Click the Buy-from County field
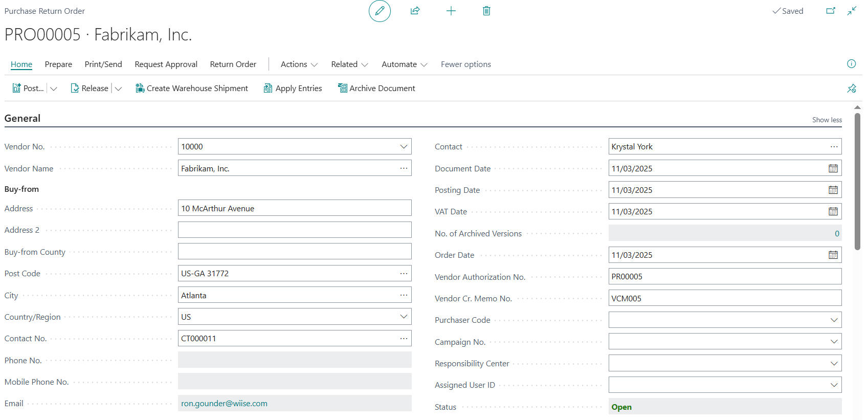Viewport: 868px width, 420px height. click(x=295, y=252)
